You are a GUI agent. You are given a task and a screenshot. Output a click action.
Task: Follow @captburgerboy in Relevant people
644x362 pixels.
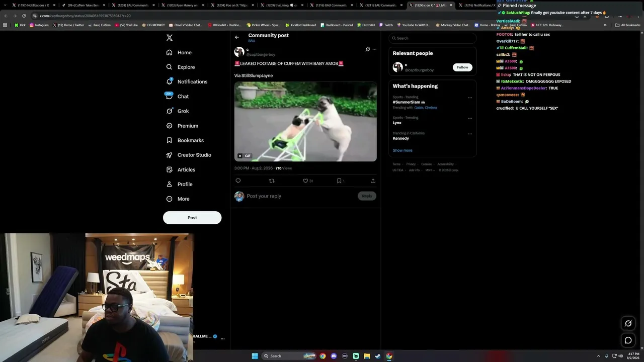coord(462,67)
